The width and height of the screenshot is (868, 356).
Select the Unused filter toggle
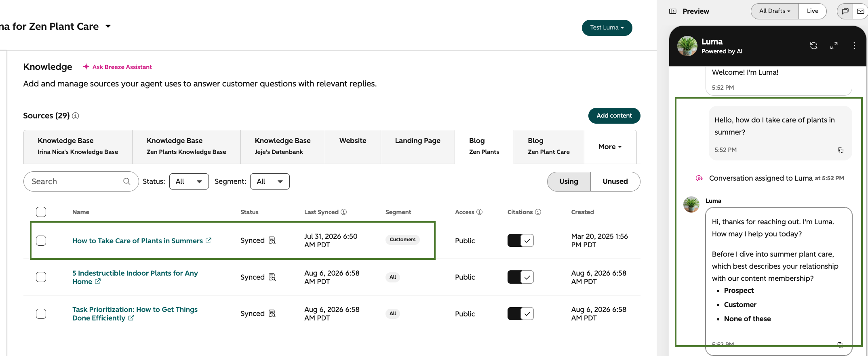point(615,181)
